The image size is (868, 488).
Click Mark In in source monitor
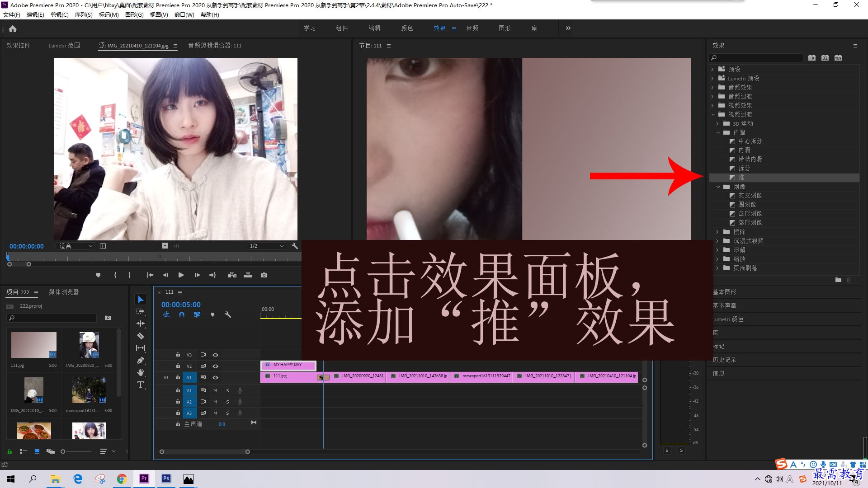click(115, 275)
